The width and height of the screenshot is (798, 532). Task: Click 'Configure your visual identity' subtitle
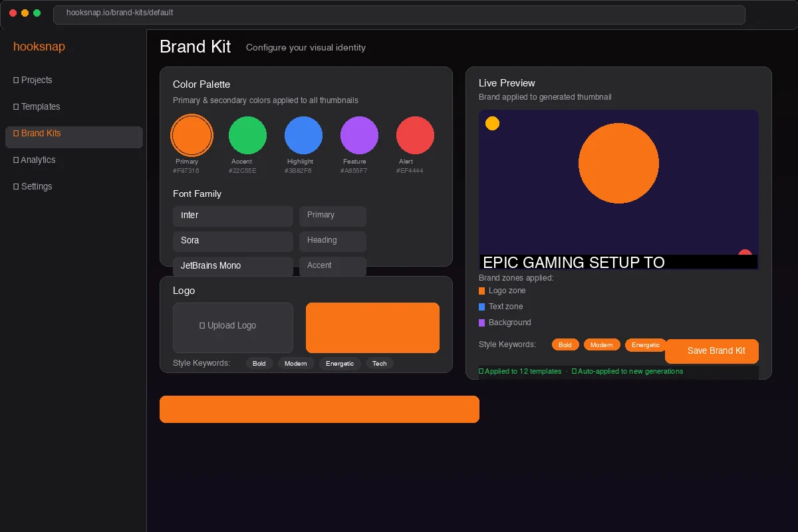[x=306, y=47]
